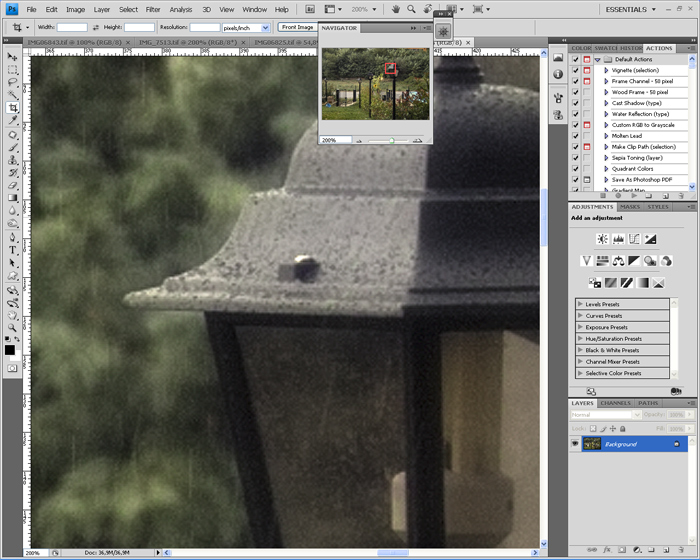Click the Front Image button
The width and height of the screenshot is (700, 560).
[297, 27]
